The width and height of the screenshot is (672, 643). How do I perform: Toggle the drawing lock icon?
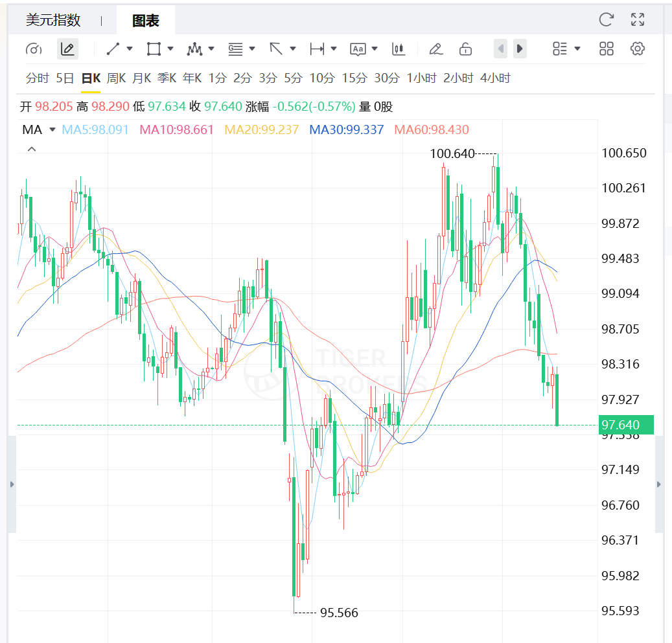465,49
